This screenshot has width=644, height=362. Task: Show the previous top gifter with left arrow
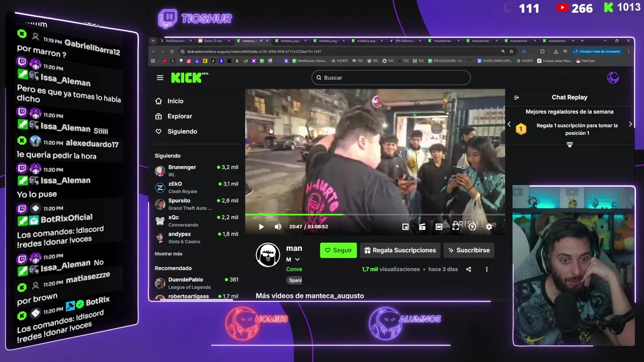click(509, 124)
